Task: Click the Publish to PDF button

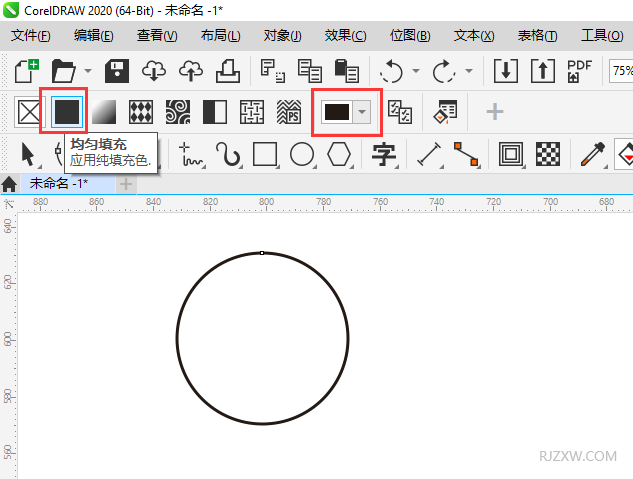Action: (579, 71)
